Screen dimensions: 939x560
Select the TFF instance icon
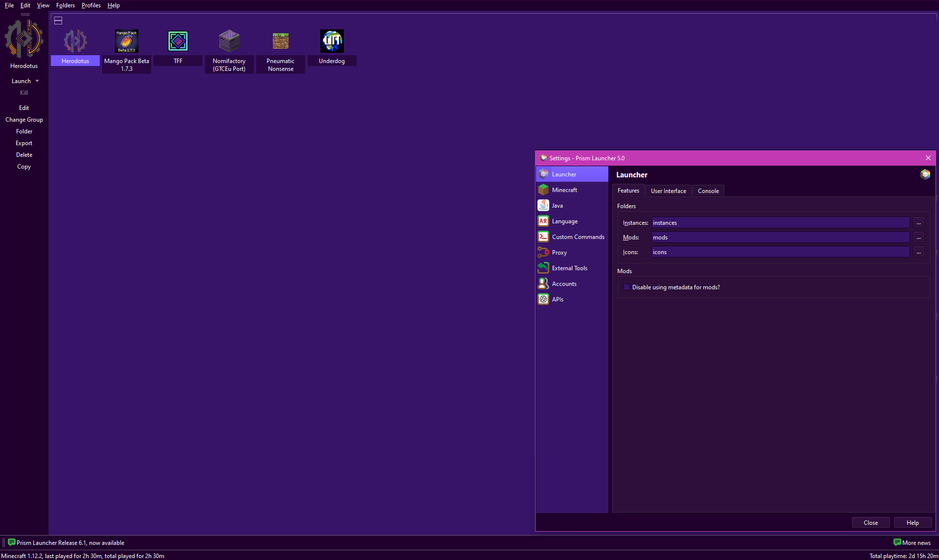point(178,42)
